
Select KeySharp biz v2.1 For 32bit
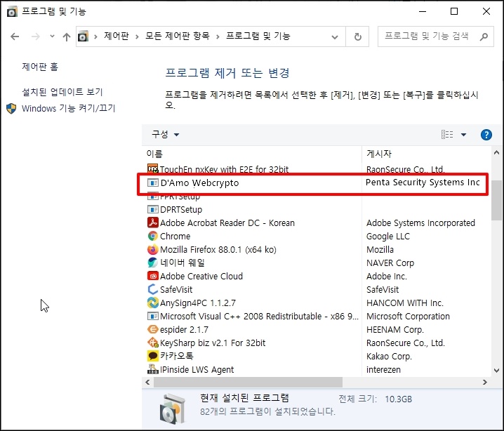213,343
